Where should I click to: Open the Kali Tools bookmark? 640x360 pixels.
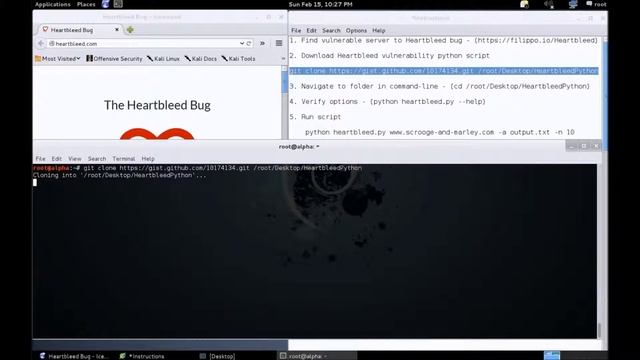(238, 59)
